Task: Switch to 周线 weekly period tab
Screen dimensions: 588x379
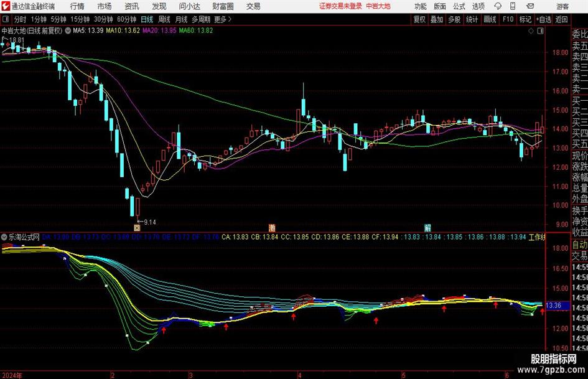Action: click(164, 19)
